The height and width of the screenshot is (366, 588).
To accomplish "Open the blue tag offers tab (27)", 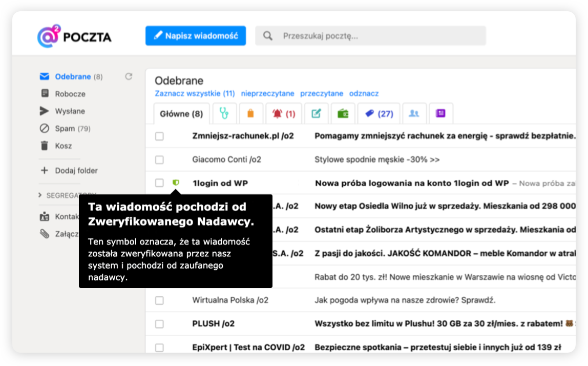I will pyautogui.click(x=379, y=113).
